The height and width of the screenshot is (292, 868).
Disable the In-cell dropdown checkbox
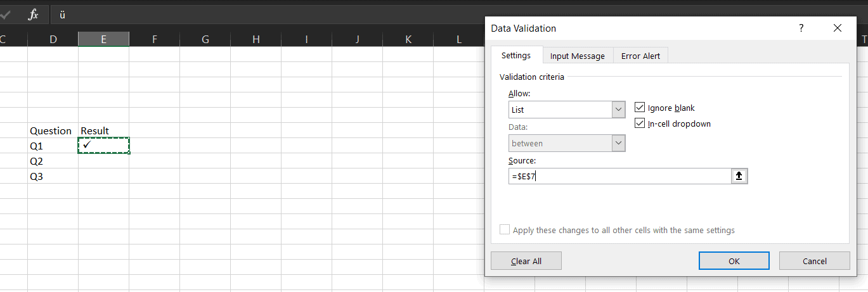pos(640,124)
